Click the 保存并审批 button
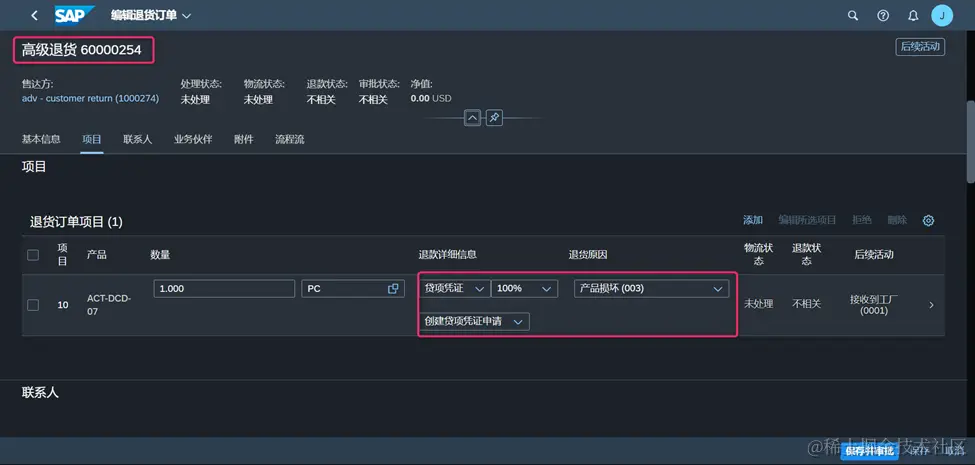This screenshot has width=975, height=465. tap(869, 451)
